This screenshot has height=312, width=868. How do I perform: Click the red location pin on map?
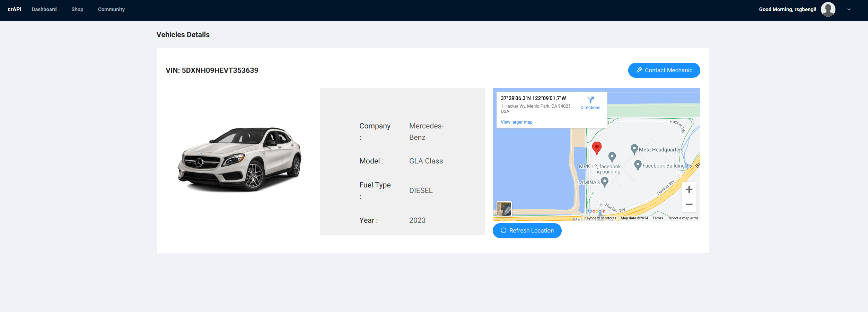click(x=596, y=147)
